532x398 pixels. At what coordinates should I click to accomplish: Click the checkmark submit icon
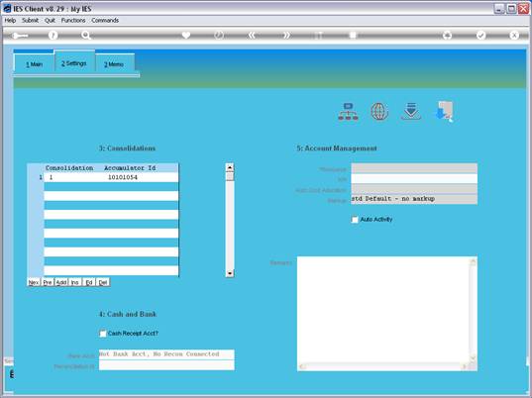coord(481,35)
